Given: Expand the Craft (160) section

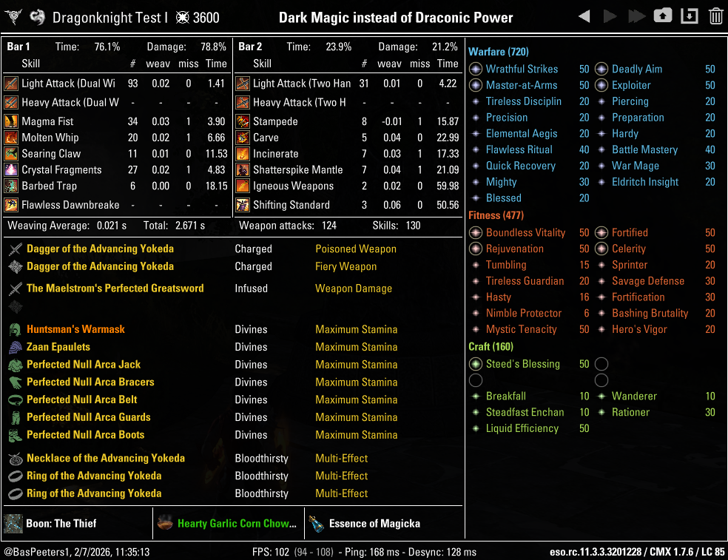Looking at the screenshot, I should [490, 346].
